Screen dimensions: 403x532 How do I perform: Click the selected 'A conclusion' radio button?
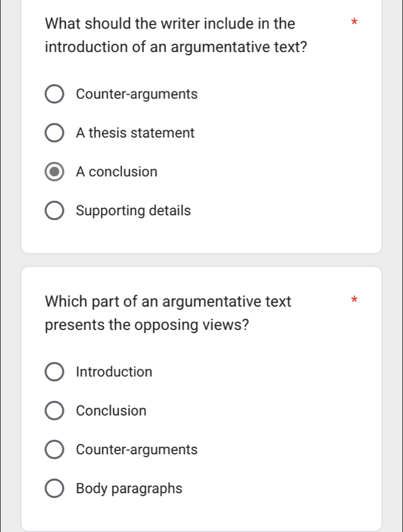[x=55, y=172]
